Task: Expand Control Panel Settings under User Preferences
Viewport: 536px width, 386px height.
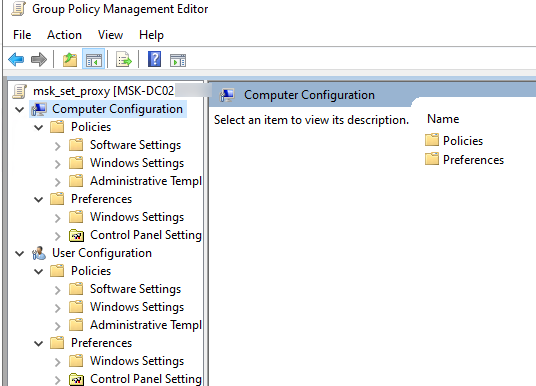Action: point(58,380)
